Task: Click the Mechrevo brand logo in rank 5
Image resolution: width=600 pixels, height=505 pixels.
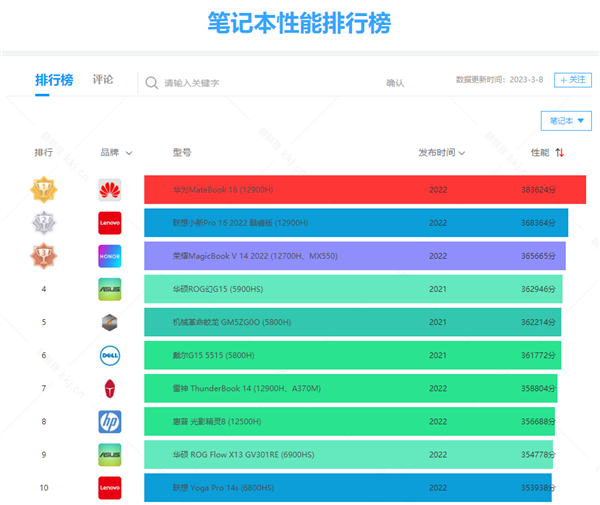Action: coord(110,322)
